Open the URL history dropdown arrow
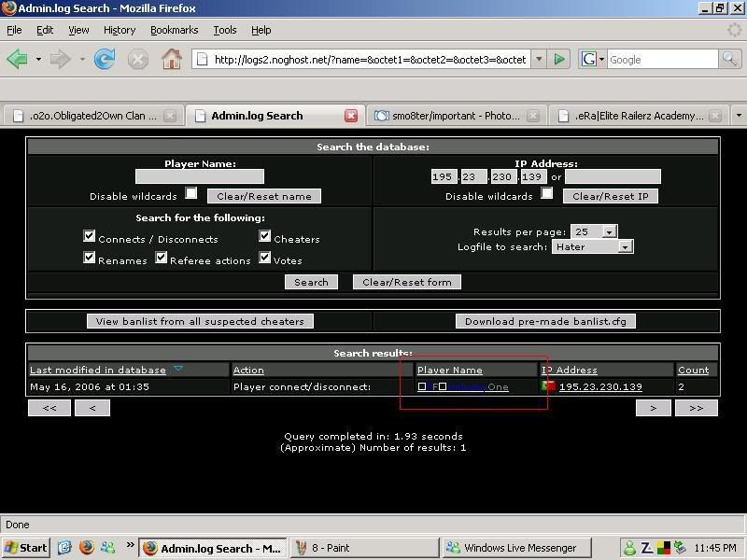 pos(539,60)
